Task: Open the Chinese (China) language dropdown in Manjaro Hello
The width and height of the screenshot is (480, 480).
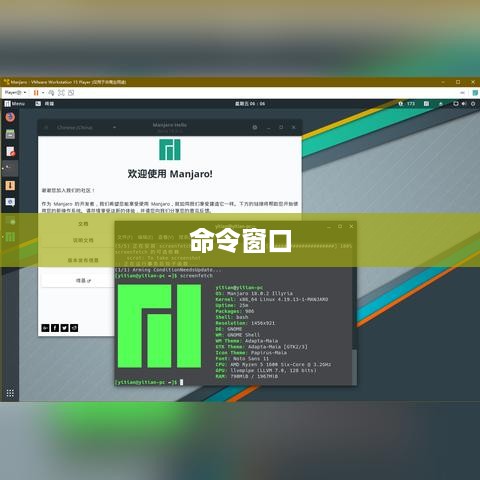Action: pos(86,127)
